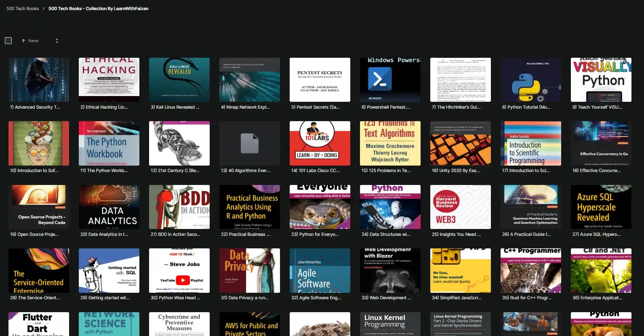Open the Harvard Business Review WEB3 cover
The height and width of the screenshot is (336, 644).
pyautogui.click(x=461, y=207)
